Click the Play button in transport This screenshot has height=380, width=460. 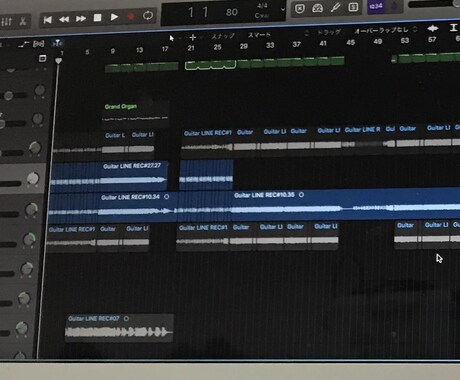point(114,17)
